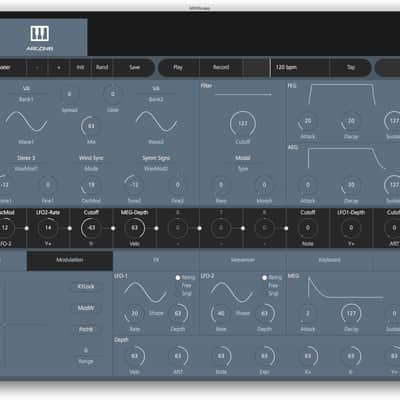Image resolution: width=400 pixels, height=400 pixels.
Task: Click the Fine2 knob
Action: pyautogui.click(x=178, y=185)
